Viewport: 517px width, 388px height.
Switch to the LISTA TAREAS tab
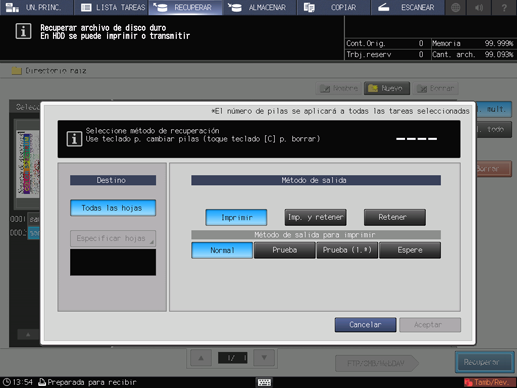pyautogui.click(x=111, y=7)
